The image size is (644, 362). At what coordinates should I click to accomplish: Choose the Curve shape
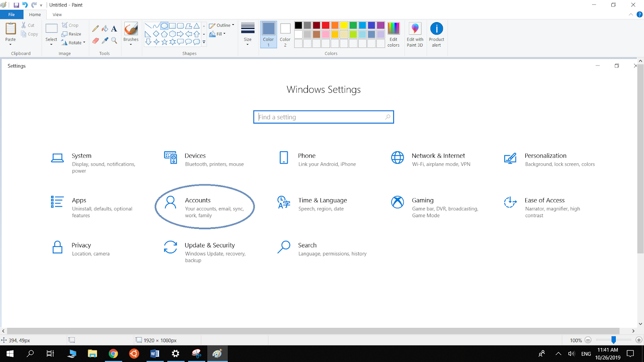[156, 26]
